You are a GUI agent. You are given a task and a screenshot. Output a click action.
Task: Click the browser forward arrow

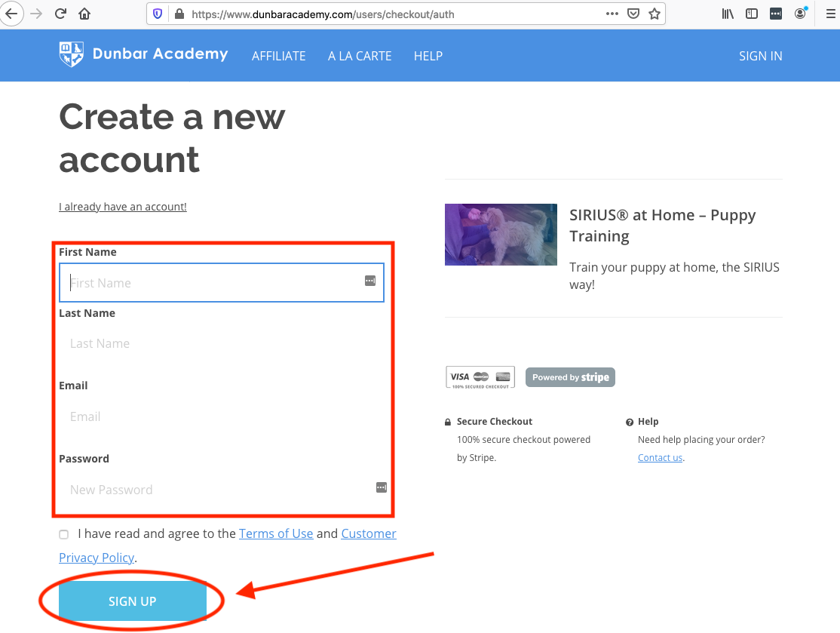[36, 14]
